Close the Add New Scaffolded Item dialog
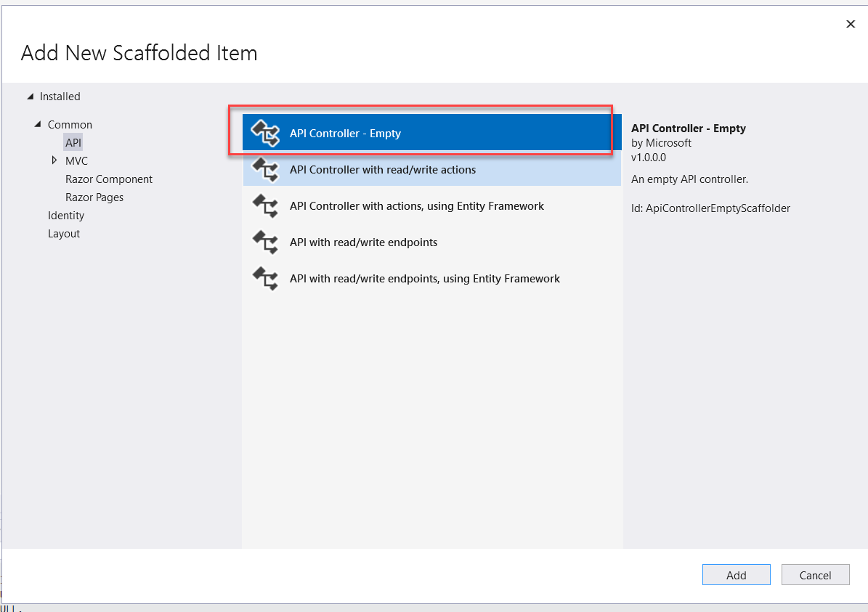This screenshot has width=868, height=612. tap(851, 24)
